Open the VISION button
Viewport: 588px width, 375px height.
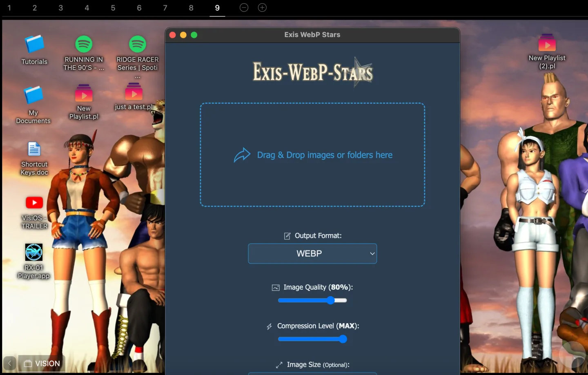[42, 363]
